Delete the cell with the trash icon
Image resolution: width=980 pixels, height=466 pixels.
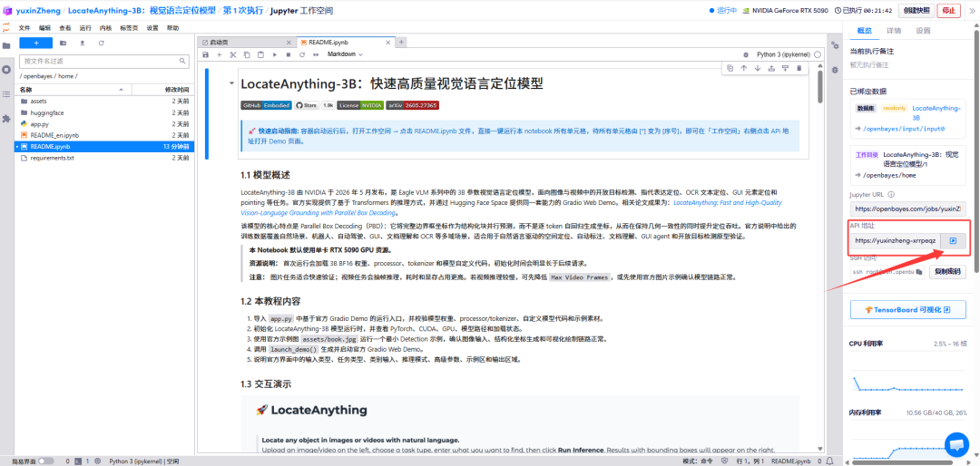click(799, 68)
